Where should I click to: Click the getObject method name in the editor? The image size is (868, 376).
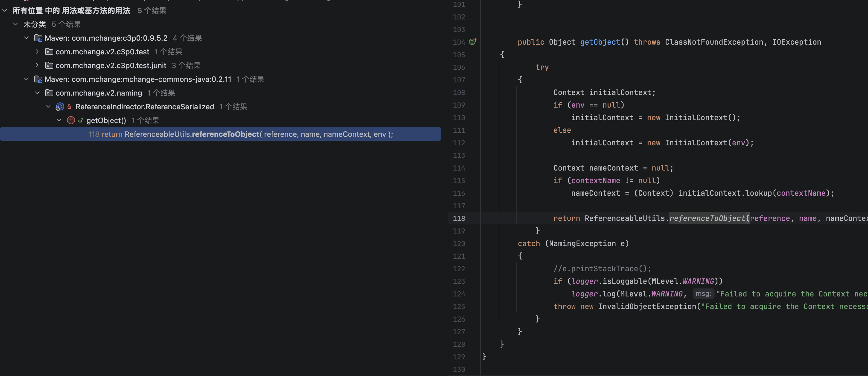600,42
